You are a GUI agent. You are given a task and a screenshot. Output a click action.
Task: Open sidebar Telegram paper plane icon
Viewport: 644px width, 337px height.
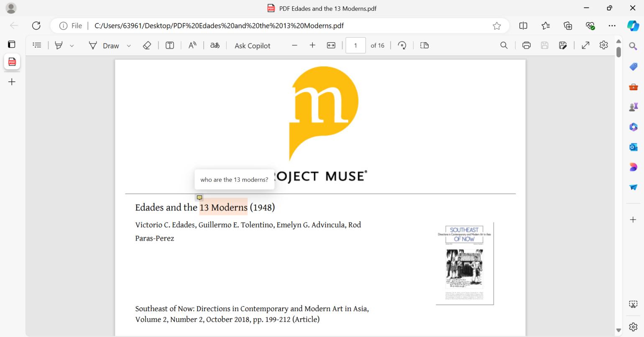(x=633, y=187)
